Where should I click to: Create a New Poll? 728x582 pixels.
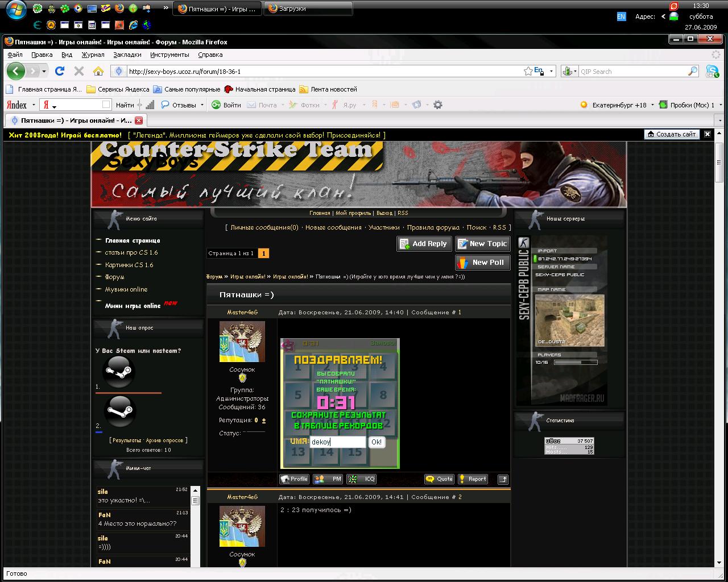pyautogui.click(x=483, y=263)
